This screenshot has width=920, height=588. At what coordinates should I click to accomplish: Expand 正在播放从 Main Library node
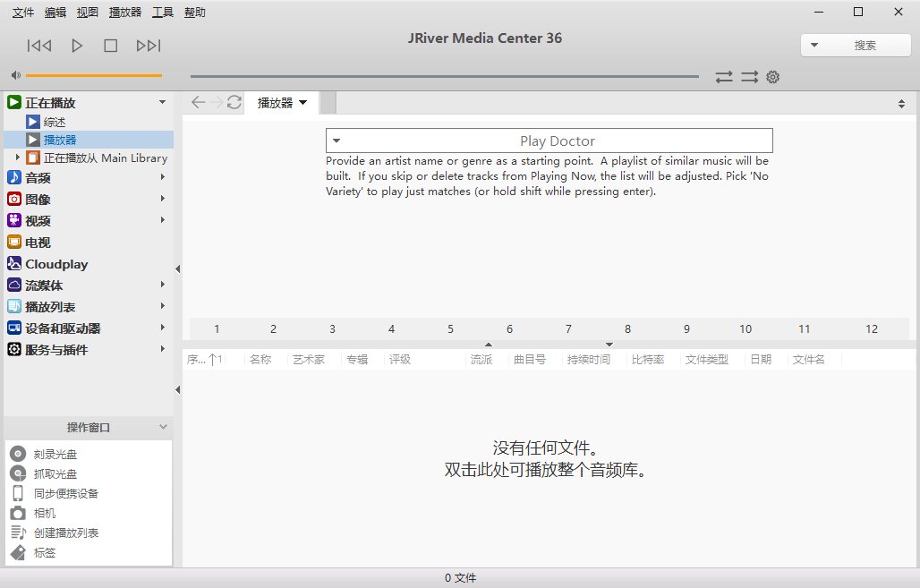click(18, 158)
